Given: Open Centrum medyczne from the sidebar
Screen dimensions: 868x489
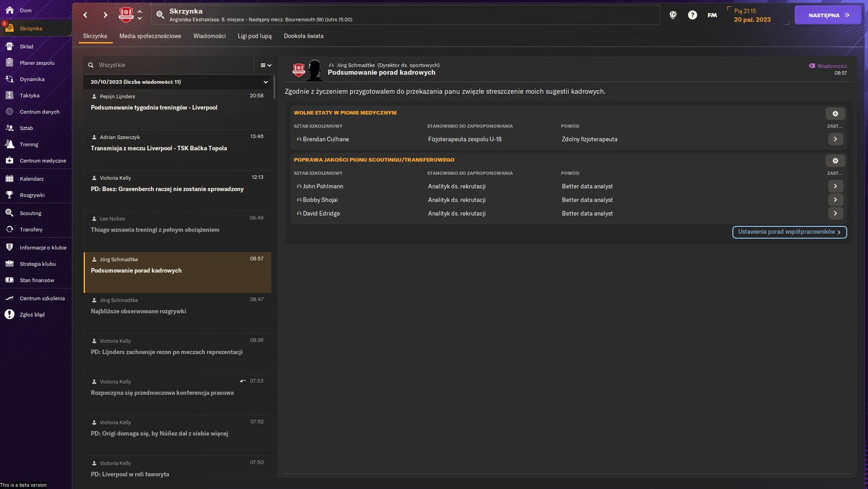Looking at the screenshot, I should click(36, 161).
